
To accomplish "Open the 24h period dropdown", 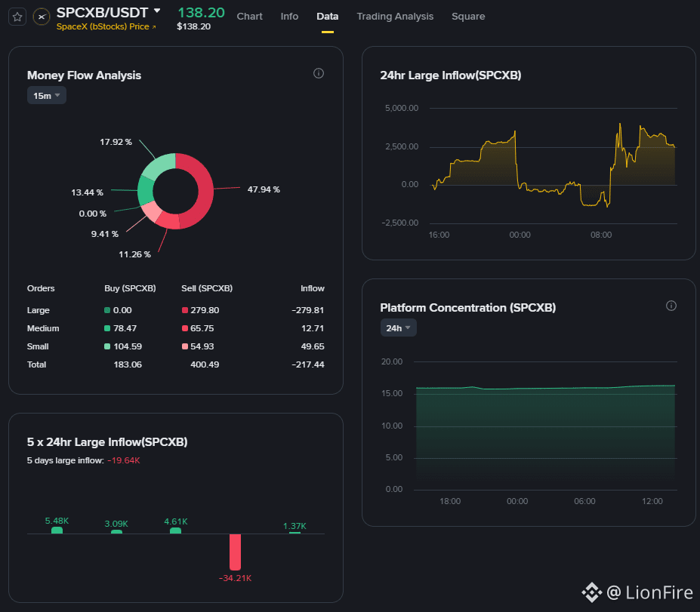I will tap(398, 328).
